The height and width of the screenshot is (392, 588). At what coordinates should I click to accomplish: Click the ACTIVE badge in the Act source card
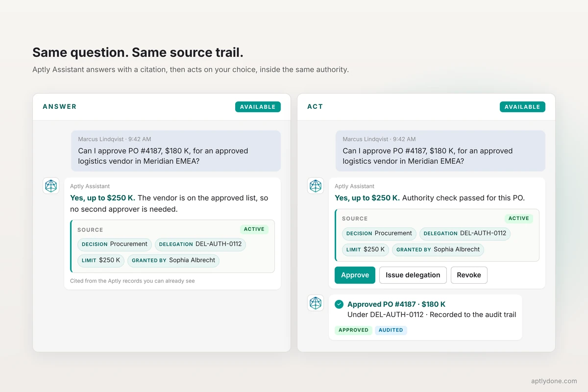click(519, 219)
